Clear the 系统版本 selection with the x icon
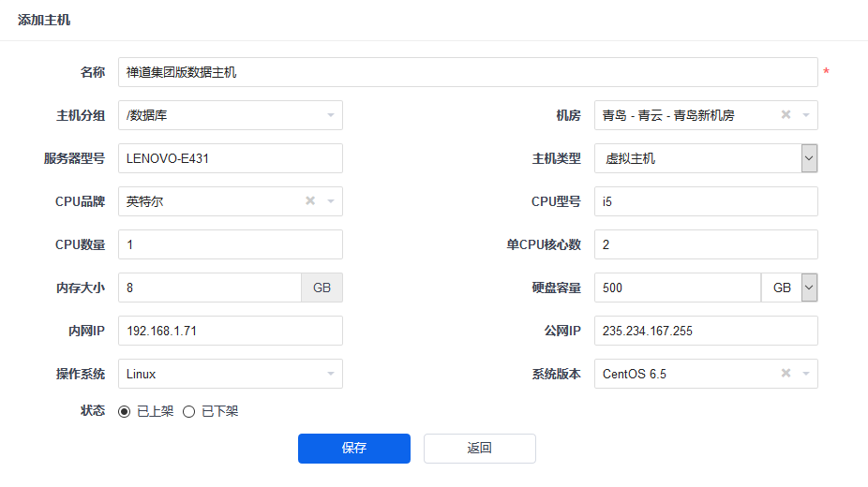 pyautogui.click(x=786, y=373)
